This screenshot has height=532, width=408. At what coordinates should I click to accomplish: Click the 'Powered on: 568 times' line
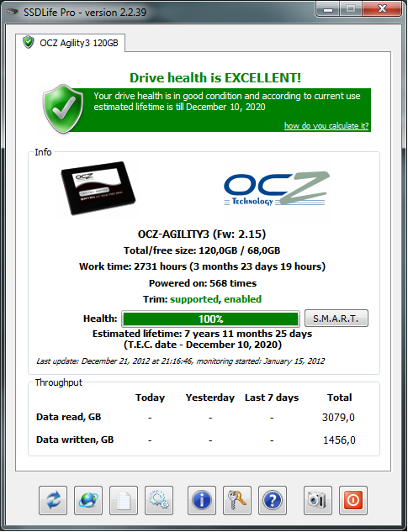click(x=203, y=283)
